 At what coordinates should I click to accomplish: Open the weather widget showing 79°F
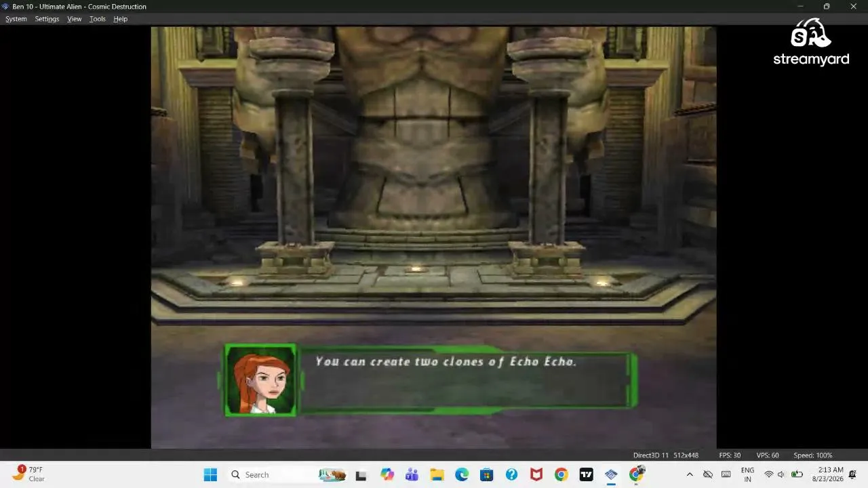point(28,474)
